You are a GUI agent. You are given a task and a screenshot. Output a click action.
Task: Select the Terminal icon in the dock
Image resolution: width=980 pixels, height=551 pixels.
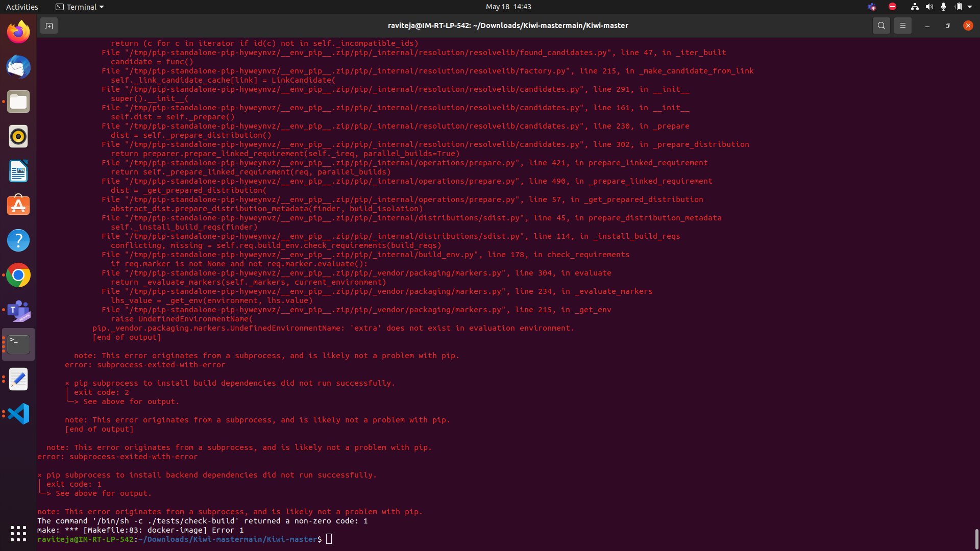(x=18, y=344)
